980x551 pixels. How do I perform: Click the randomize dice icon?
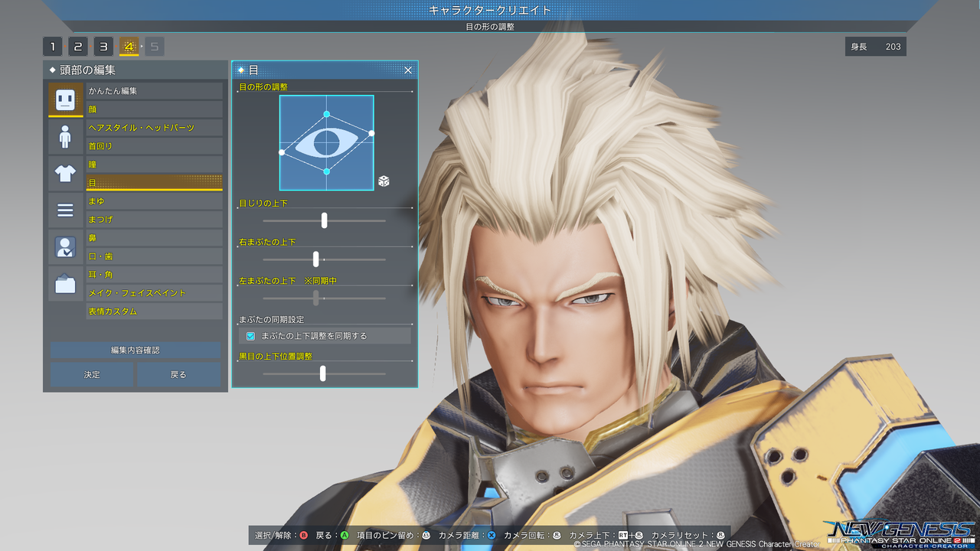tap(384, 181)
